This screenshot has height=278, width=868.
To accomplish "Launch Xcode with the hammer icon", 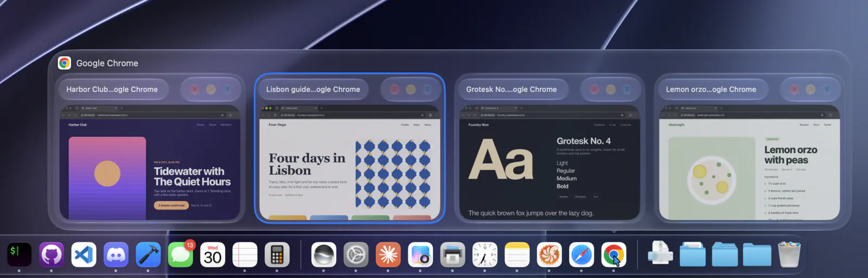I will pyautogui.click(x=148, y=255).
